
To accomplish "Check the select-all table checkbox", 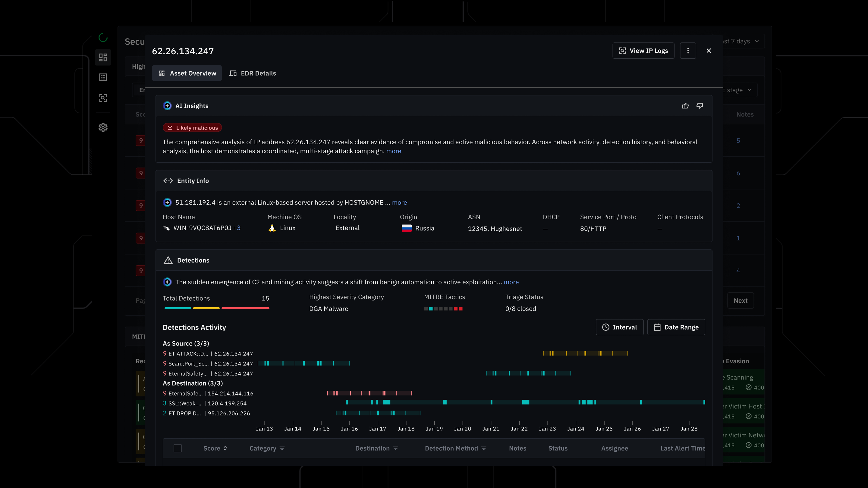I will pos(178,448).
